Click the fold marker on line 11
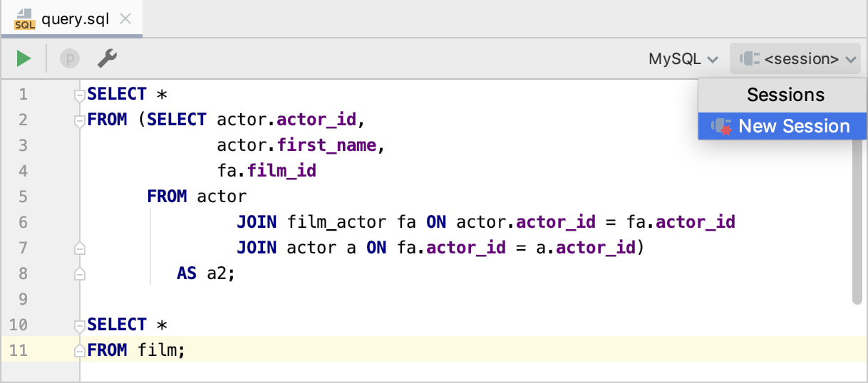 (80, 350)
